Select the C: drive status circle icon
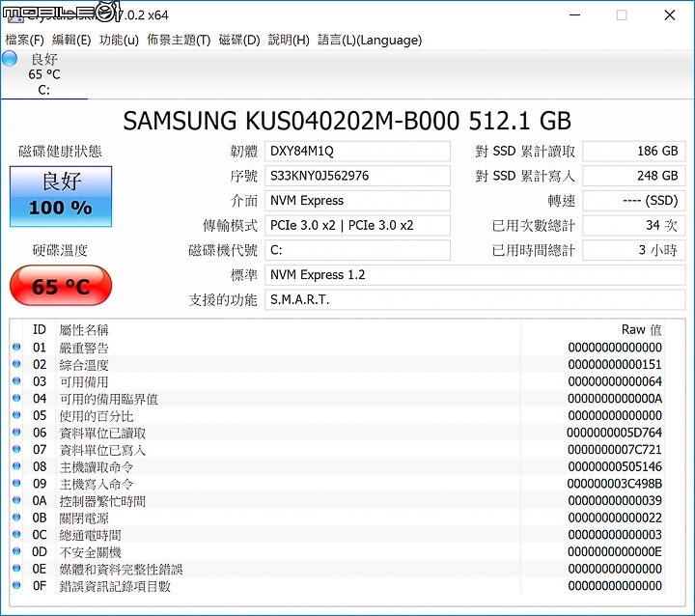Viewport: 695px width, 616px height. [x=10, y=59]
